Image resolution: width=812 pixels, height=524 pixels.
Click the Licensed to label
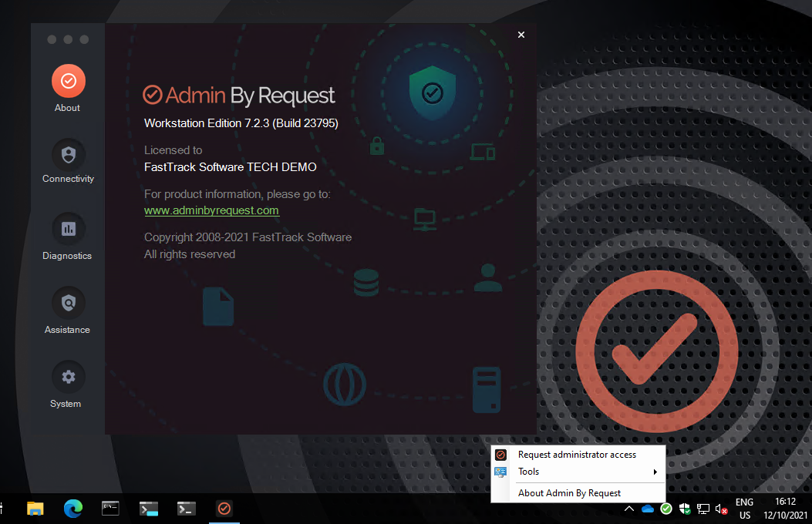(x=173, y=150)
